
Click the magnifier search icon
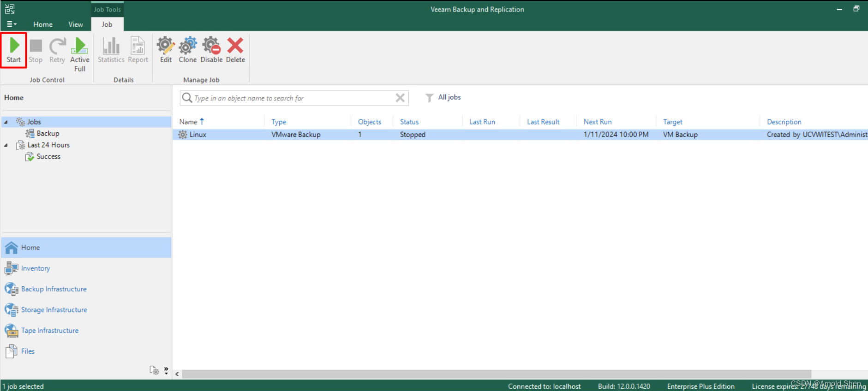[187, 98]
